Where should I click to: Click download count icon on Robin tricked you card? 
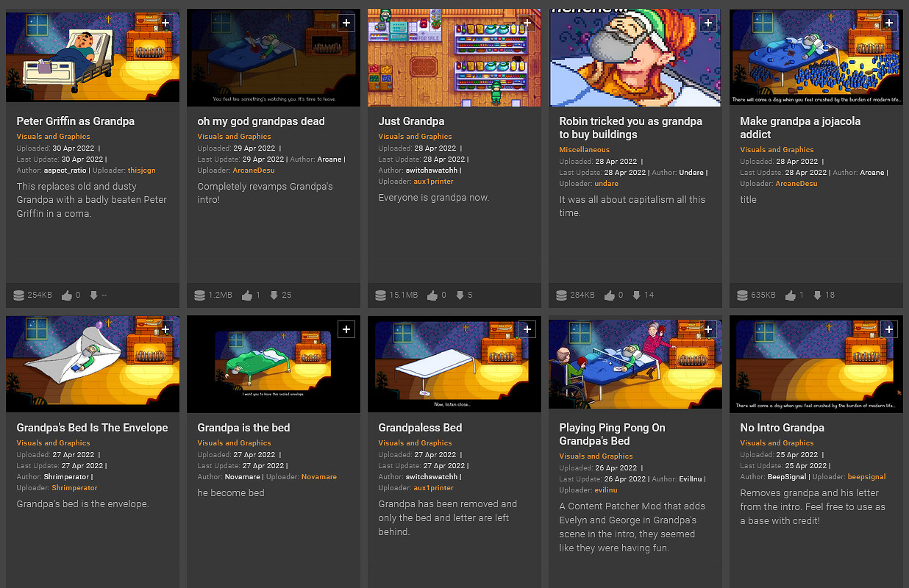[636, 295]
